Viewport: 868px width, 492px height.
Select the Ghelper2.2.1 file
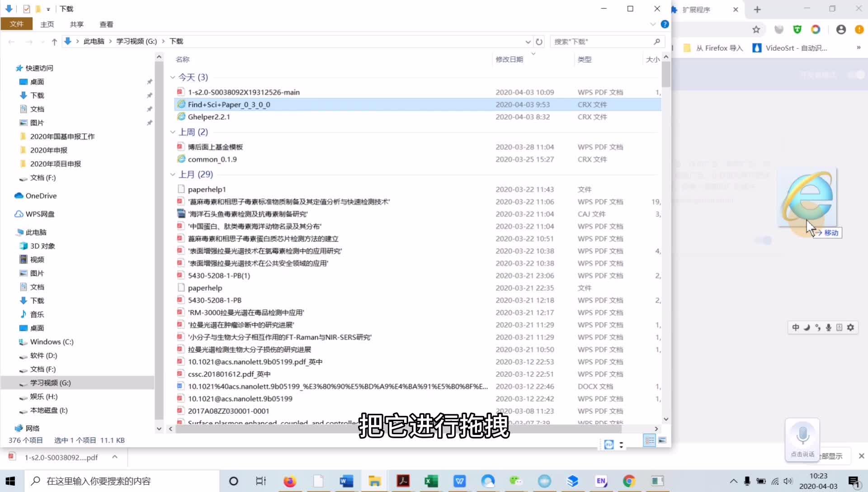click(x=209, y=117)
